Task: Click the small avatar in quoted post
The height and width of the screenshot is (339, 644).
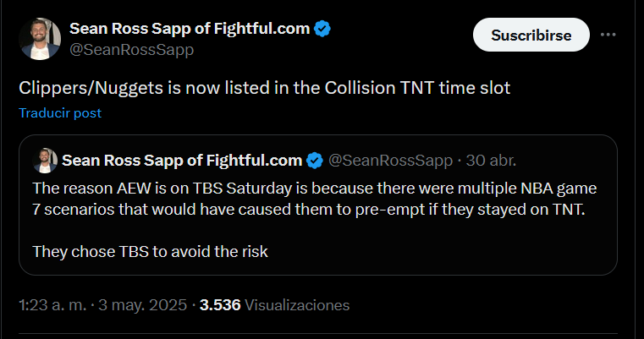Action: click(x=45, y=161)
